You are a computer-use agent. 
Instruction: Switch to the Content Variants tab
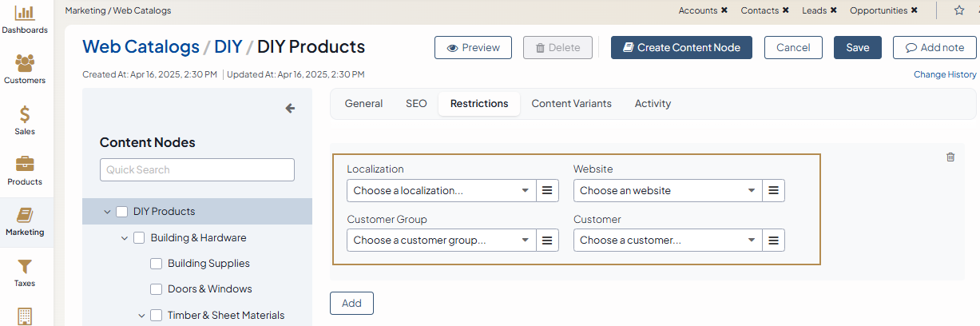[571, 104]
